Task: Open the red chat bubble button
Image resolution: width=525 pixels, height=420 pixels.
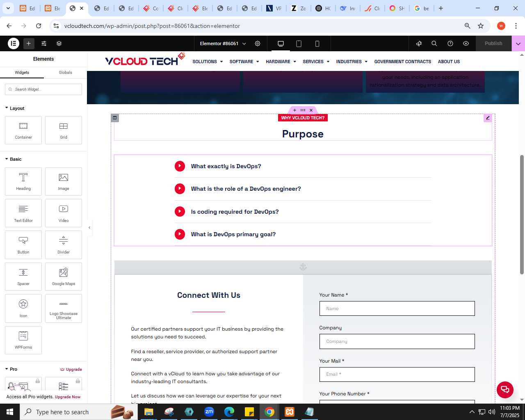Action: point(505,390)
